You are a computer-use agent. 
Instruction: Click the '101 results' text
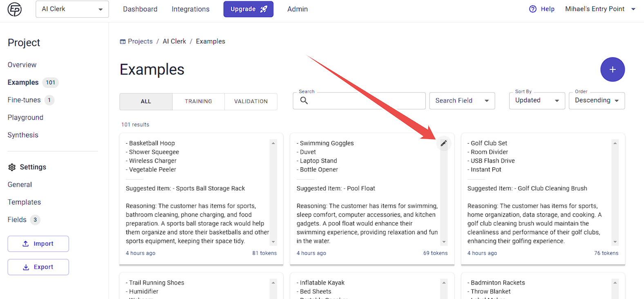pyautogui.click(x=135, y=125)
